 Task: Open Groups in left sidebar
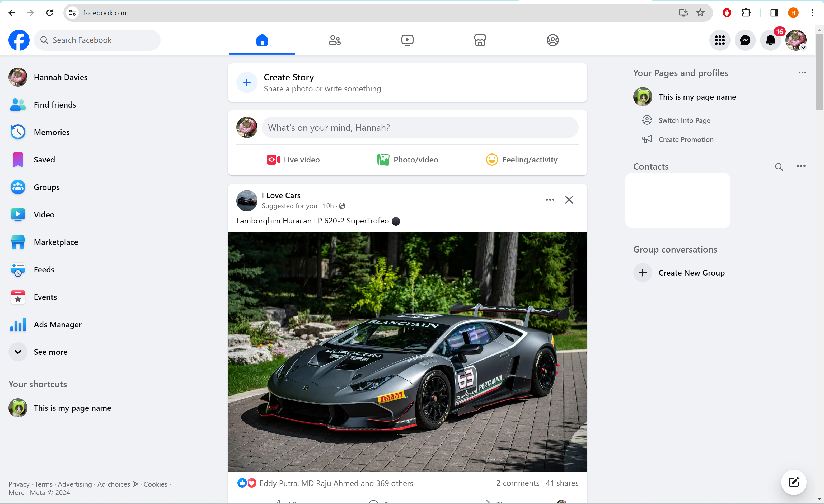[x=95, y=187]
